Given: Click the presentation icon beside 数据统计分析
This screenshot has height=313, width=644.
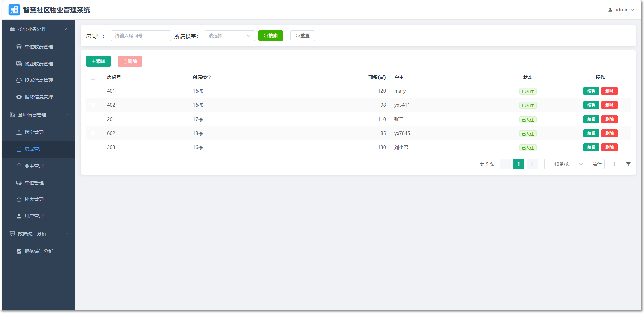Looking at the screenshot, I should click(x=12, y=234).
